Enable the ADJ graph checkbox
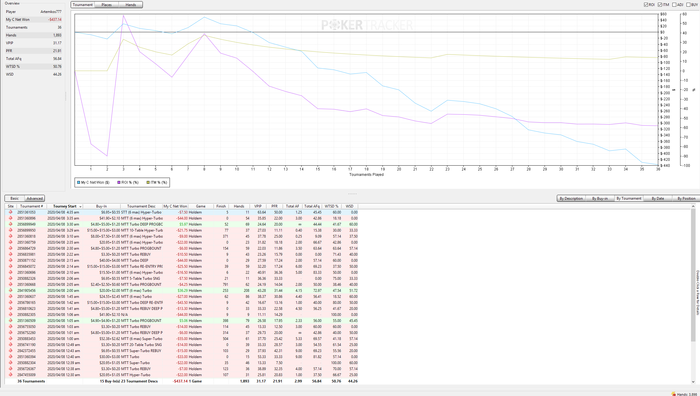 tap(674, 4)
